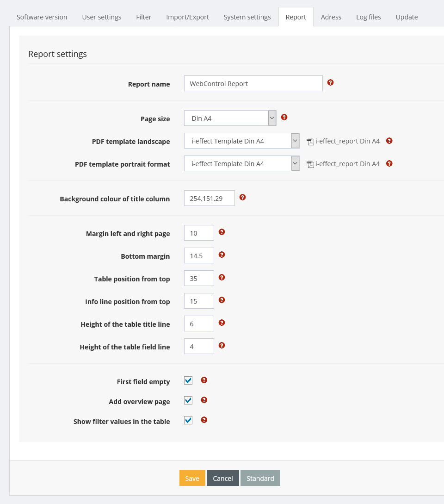Image resolution: width=444 pixels, height=504 pixels.
Task: Click help icon for background colour field
Action: pos(242,198)
